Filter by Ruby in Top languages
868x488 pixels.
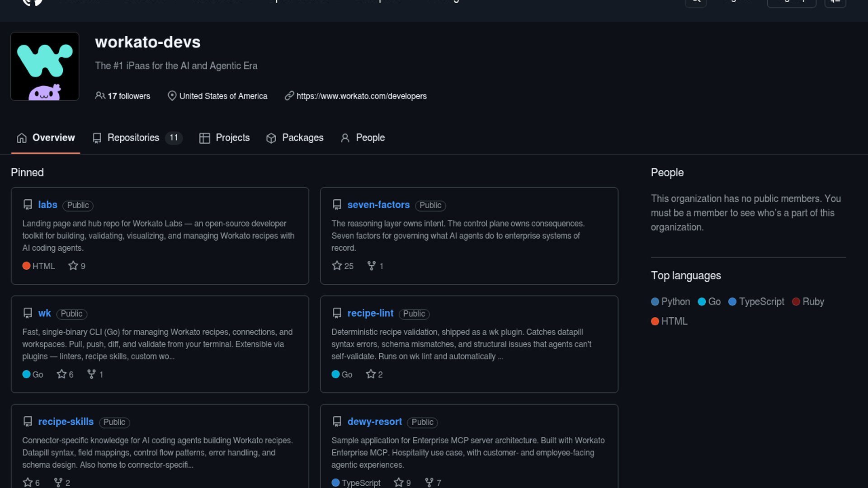(x=808, y=301)
